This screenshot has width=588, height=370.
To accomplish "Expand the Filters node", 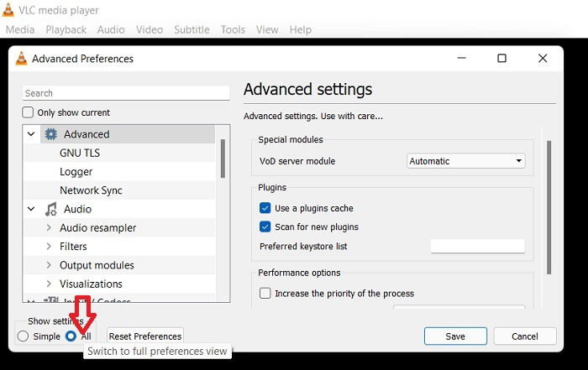I will [x=49, y=246].
